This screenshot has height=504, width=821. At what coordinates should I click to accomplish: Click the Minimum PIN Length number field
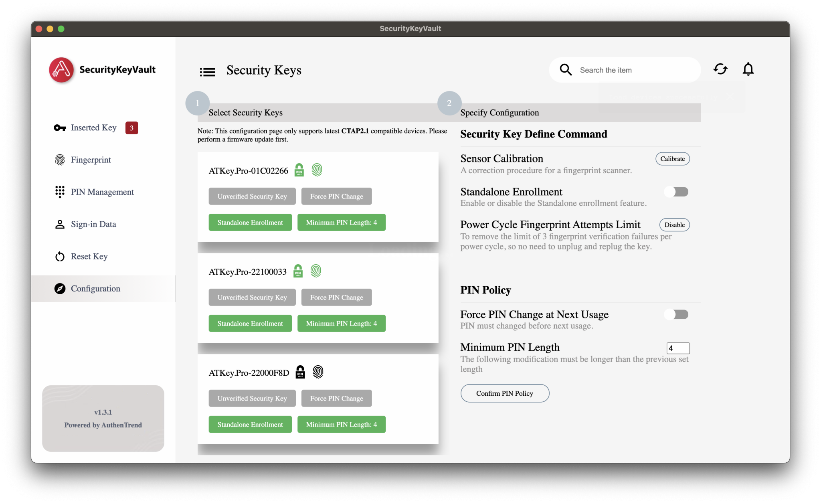coord(677,348)
